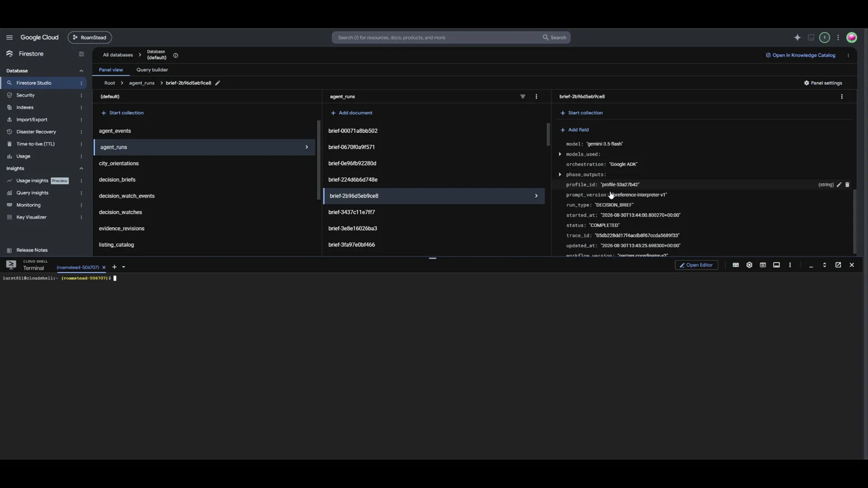Viewport: 868px width, 488px height.
Task: Open more options beside Monitoring
Action: tap(81, 205)
